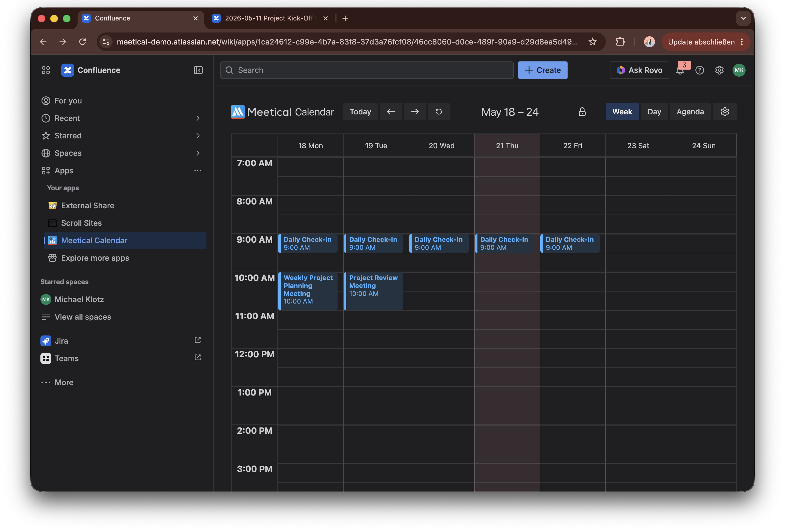Open the help question mark icon
The height and width of the screenshot is (532, 785).
[x=700, y=70]
